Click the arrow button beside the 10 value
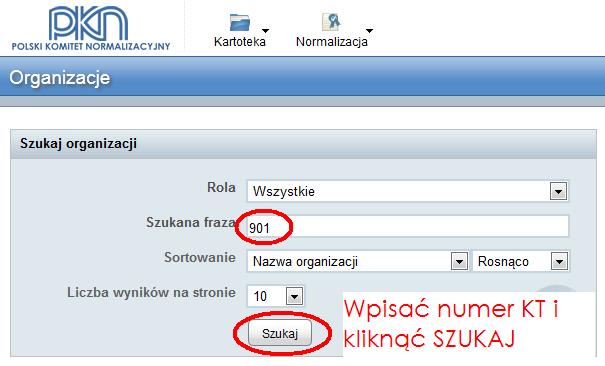This screenshot has width=605, height=366. [294, 297]
